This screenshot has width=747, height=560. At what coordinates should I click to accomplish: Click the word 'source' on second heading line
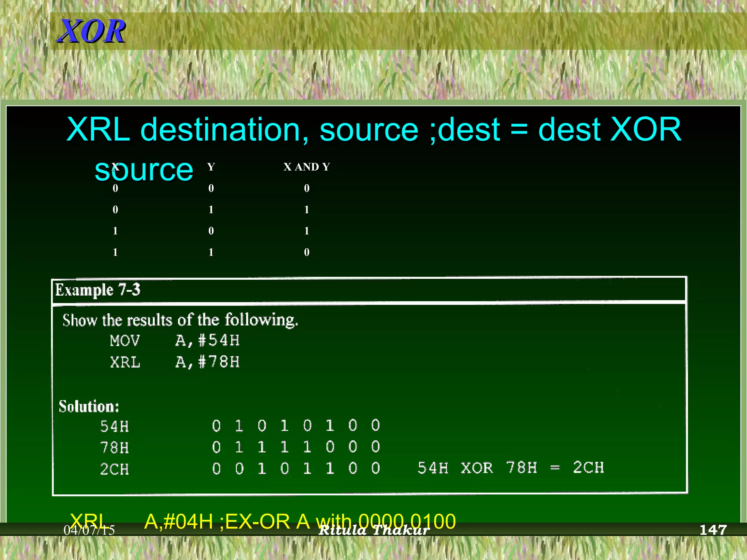tap(144, 170)
